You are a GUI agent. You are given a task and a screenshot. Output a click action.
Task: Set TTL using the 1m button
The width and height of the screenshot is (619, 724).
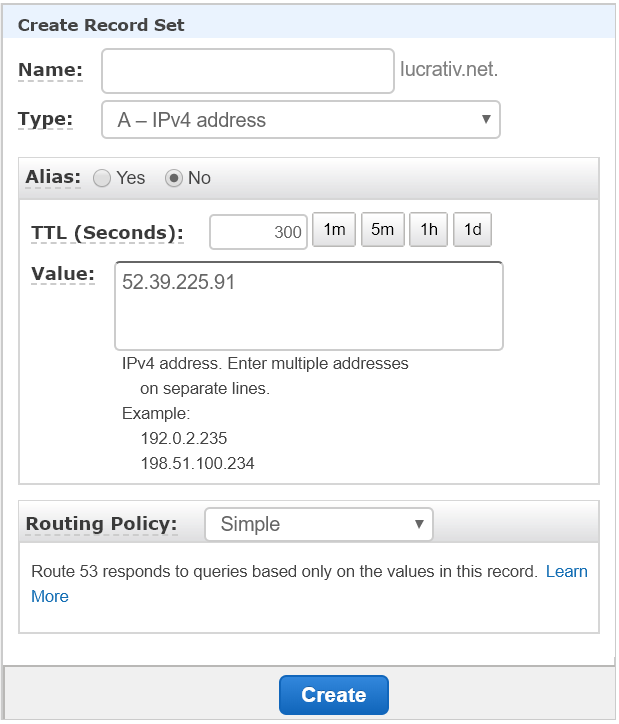(x=334, y=229)
